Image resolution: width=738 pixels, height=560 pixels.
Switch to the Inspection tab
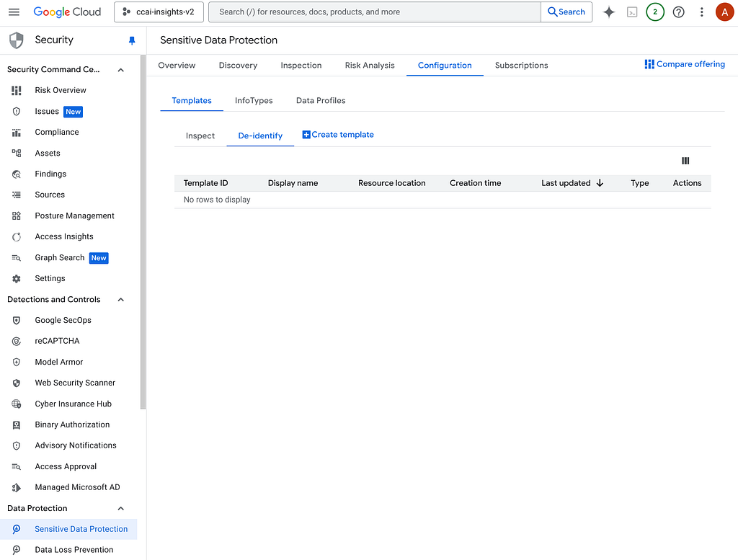[301, 66]
